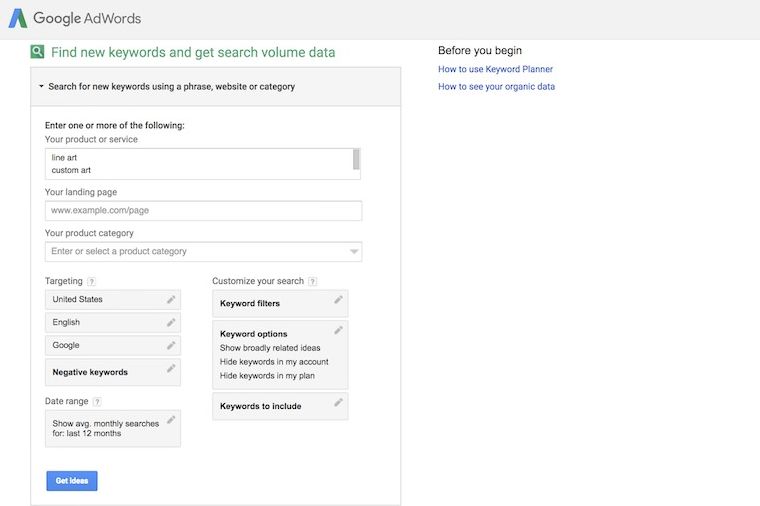
Task: Open Date range help question mark
Action: click(97, 402)
